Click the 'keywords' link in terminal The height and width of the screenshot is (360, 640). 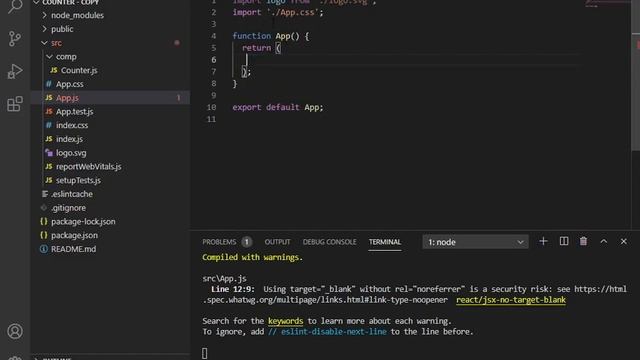[285, 321]
